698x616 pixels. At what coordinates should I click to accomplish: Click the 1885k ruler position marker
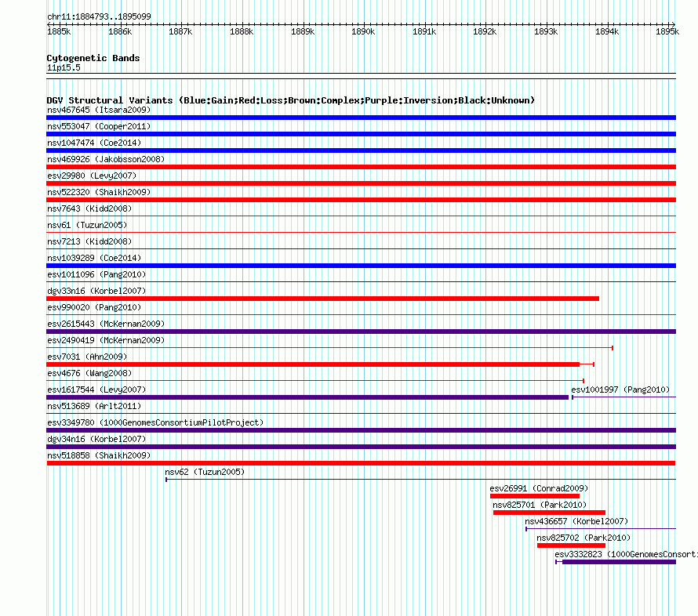59,31
